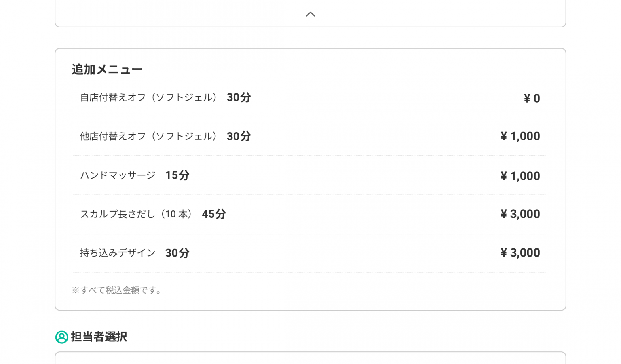Screen dimensions: 621x364
Task: Click the 担当者選択 section heading text
Action: pos(99,337)
